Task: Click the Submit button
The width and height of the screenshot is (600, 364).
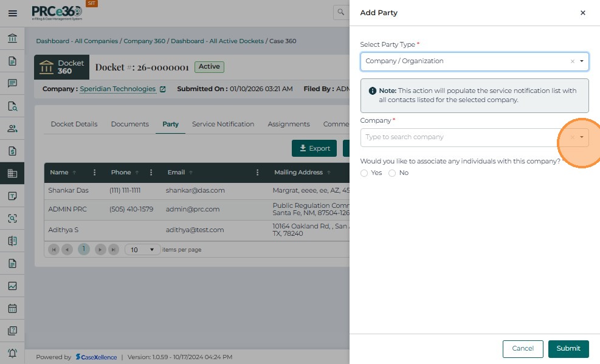Action: pos(568,348)
